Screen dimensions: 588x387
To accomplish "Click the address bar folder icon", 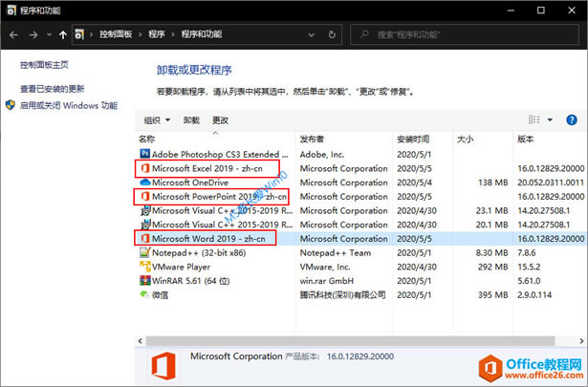I will click(x=79, y=34).
